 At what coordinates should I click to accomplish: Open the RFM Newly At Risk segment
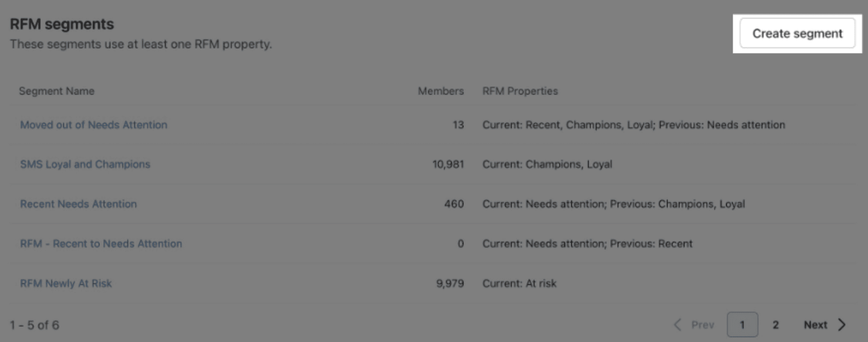[x=66, y=283]
